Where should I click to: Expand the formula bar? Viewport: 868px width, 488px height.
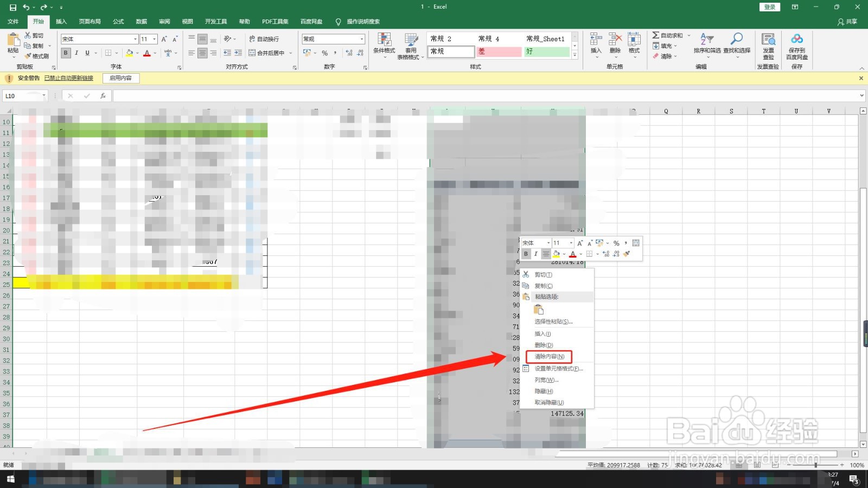coord(862,96)
